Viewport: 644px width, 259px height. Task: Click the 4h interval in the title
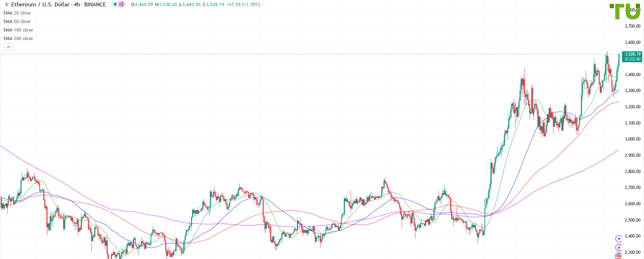(77, 5)
